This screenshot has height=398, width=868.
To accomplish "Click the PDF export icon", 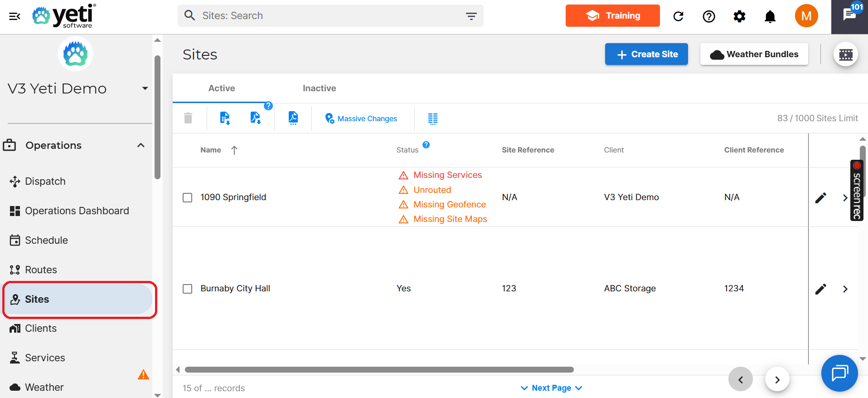I will (293, 118).
